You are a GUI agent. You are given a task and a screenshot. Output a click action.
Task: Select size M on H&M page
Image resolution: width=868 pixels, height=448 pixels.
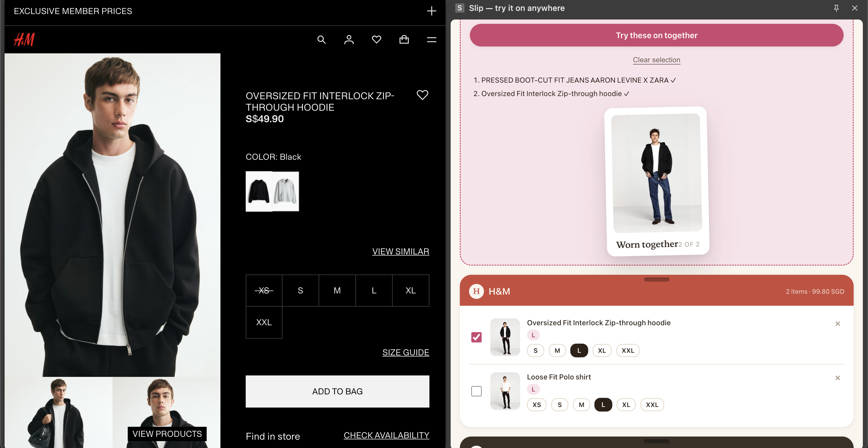(337, 291)
